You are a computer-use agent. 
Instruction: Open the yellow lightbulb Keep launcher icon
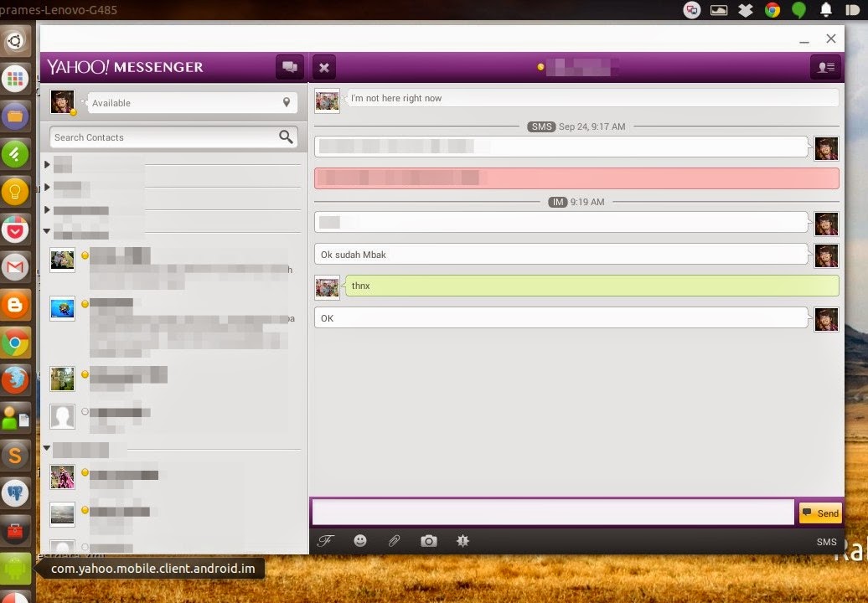click(x=15, y=192)
